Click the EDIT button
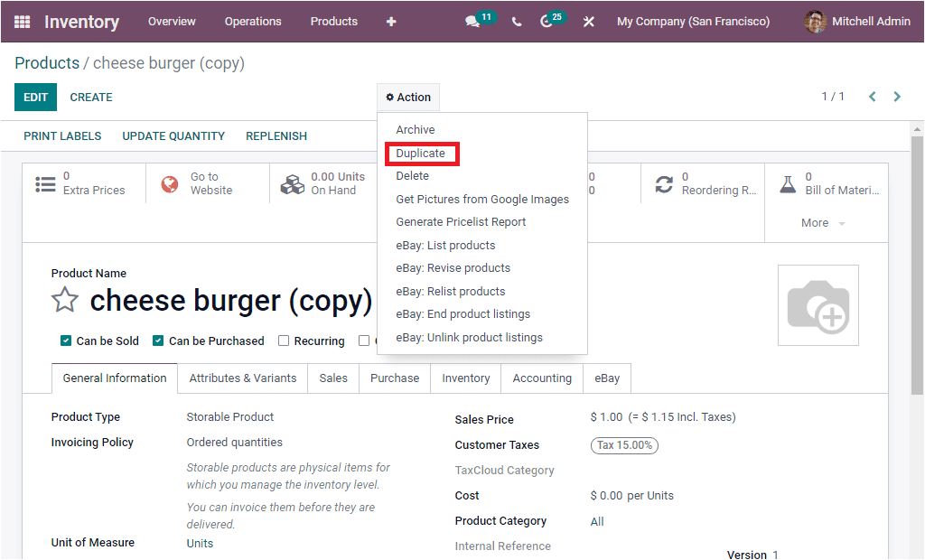The width and height of the screenshot is (925, 560). 34,97
